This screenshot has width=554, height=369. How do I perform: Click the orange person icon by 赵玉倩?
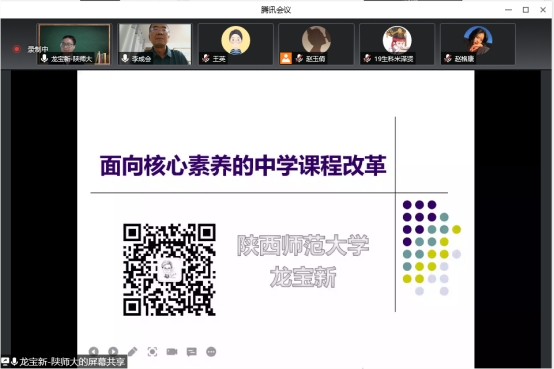tap(286, 58)
